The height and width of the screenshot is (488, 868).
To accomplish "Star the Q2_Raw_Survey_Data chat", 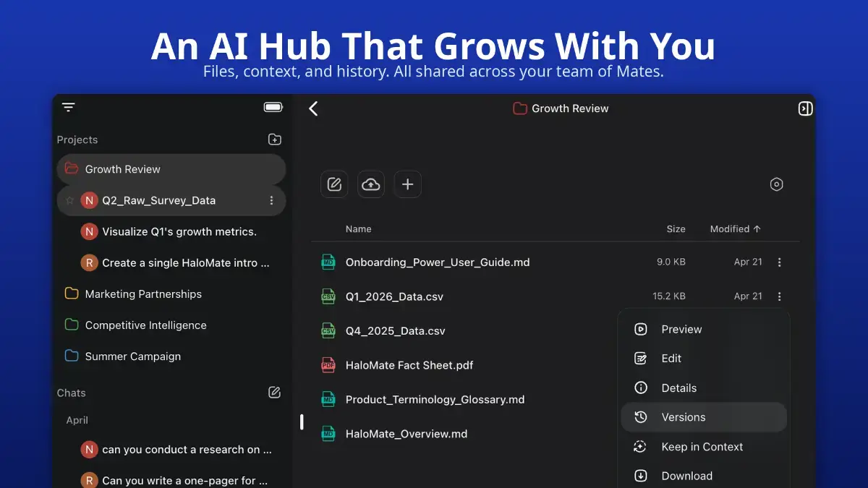I will tap(70, 200).
